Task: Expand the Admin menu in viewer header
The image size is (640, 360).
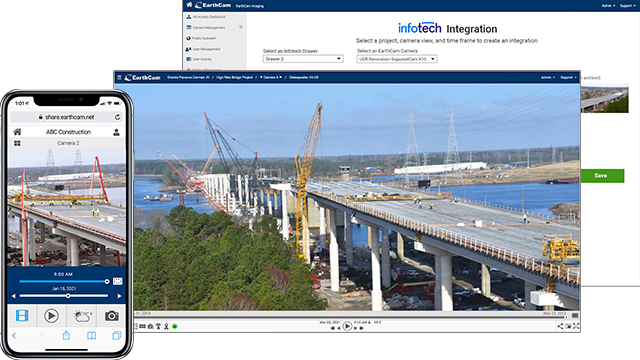Action: click(547, 77)
